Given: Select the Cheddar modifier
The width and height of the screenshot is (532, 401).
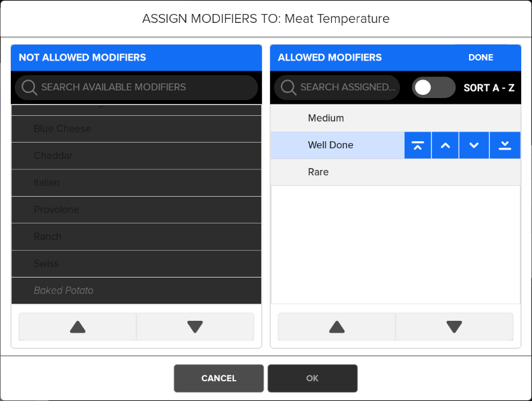Looking at the screenshot, I should 136,156.
